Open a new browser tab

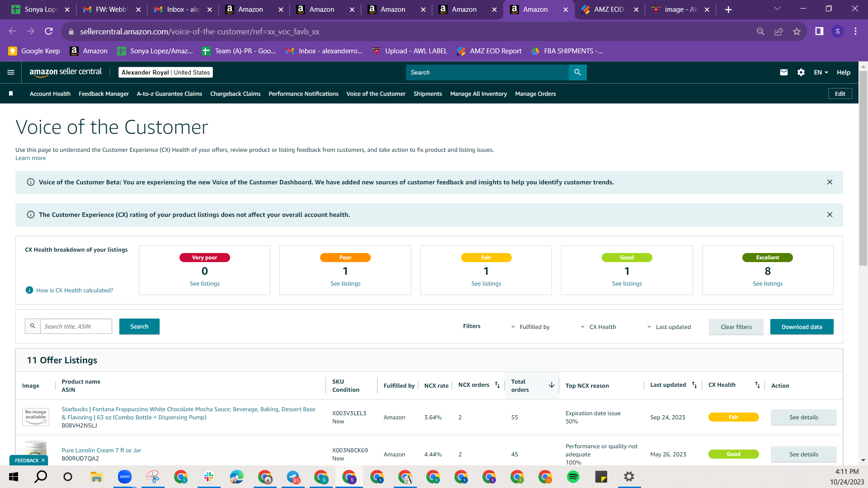(728, 9)
